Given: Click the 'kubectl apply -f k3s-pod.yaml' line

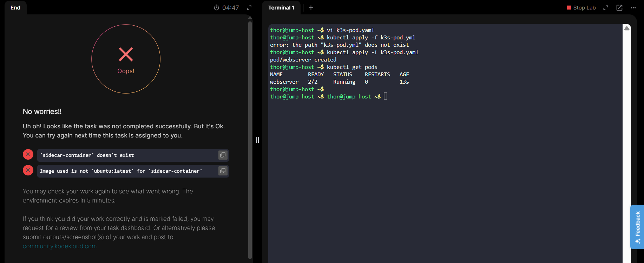Looking at the screenshot, I should tap(373, 52).
